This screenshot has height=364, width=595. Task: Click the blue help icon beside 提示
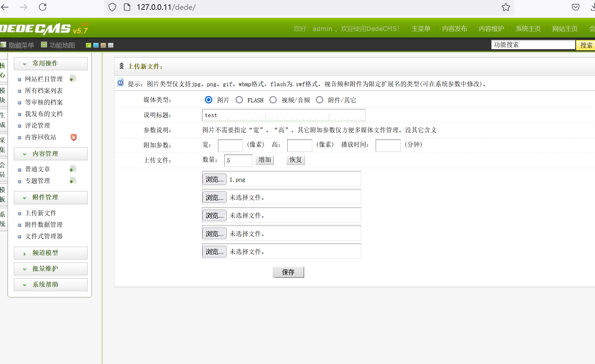[120, 82]
